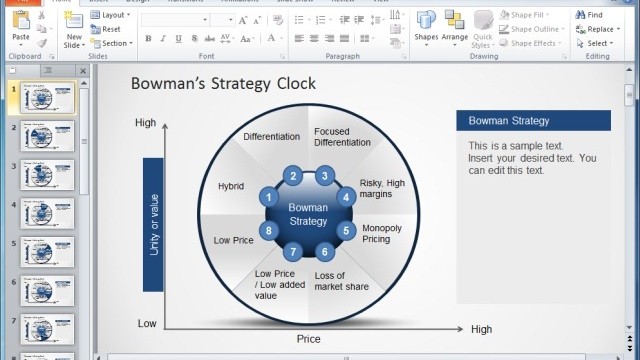Open the Shape Outline dropdown
This screenshot has height=360, width=640.
(532, 29)
